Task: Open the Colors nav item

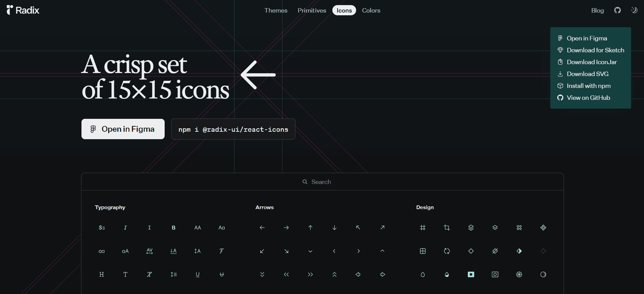Action: tap(371, 11)
